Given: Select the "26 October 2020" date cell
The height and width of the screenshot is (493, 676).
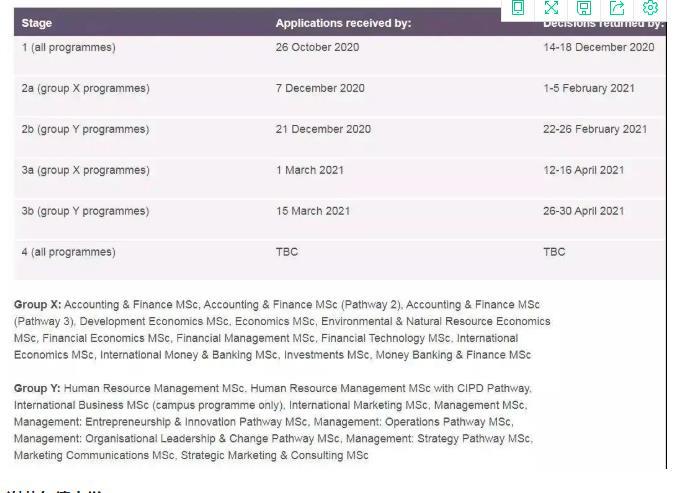Looking at the screenshot, I should coord(317,47).
